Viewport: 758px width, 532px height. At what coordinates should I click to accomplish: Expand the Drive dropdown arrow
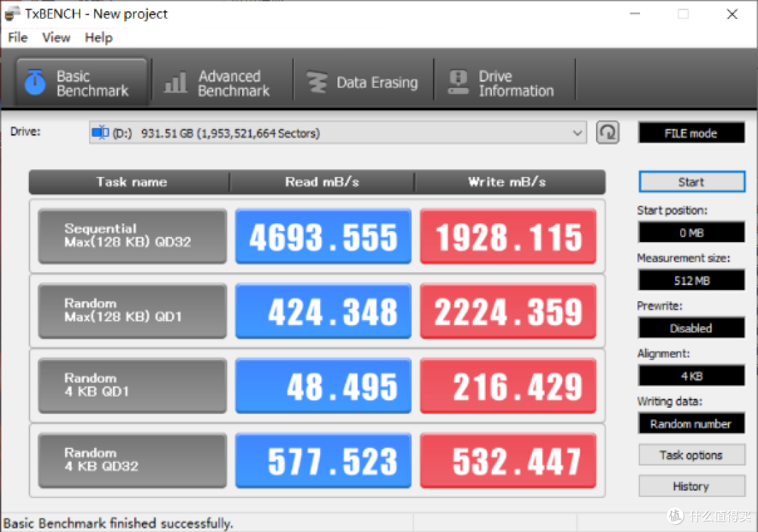pyautogui.click(x=577, y=133)
